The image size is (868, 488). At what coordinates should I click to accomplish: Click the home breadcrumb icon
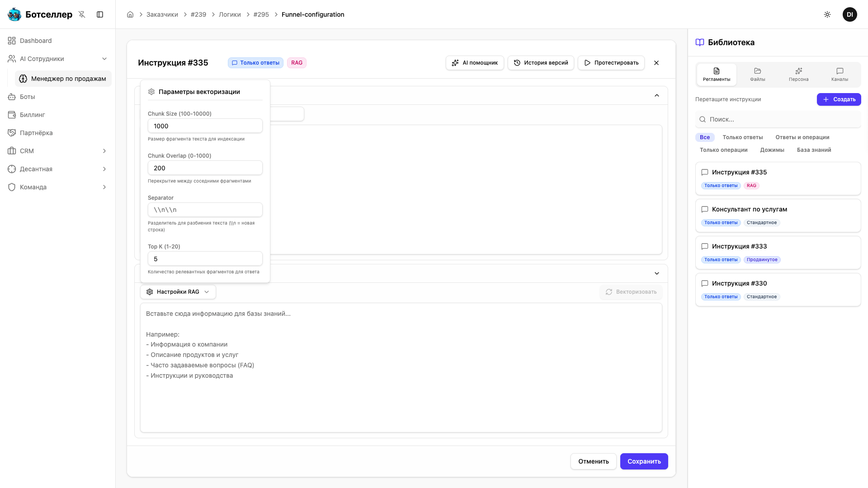tap(130, 14)
